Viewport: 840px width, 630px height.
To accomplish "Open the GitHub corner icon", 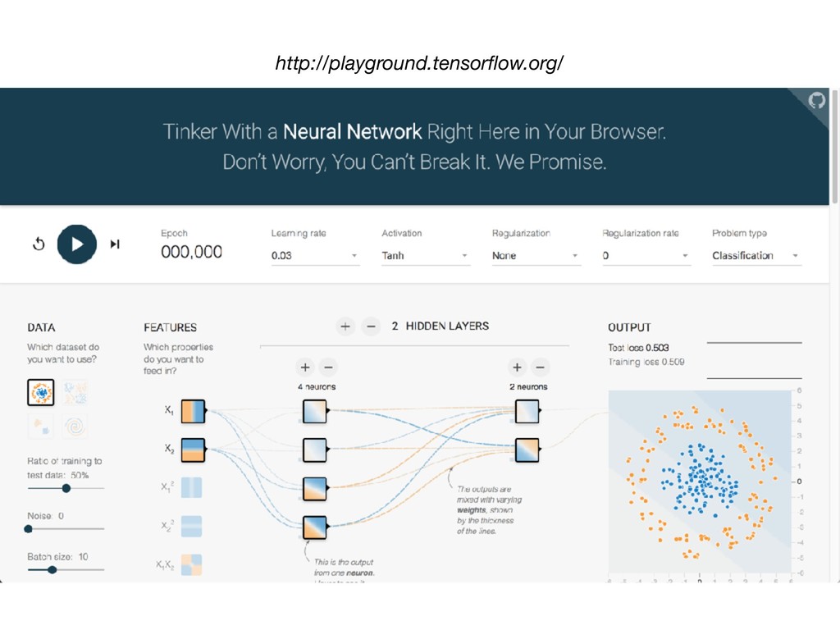I will click(816, 100).
